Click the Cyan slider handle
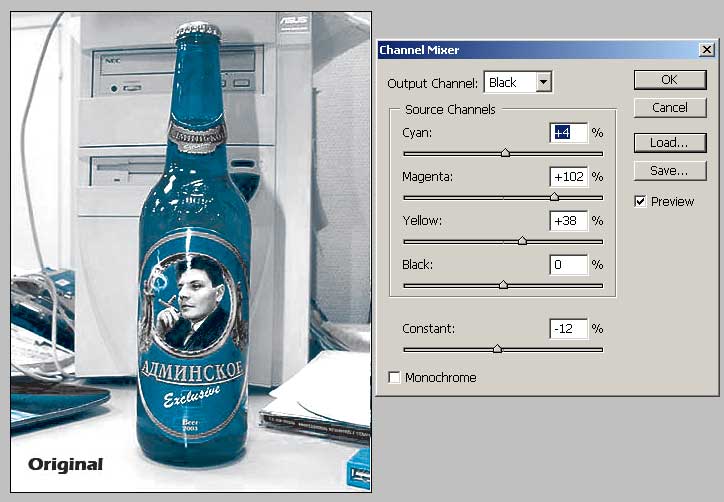724x502 pixels. (506, 153)
